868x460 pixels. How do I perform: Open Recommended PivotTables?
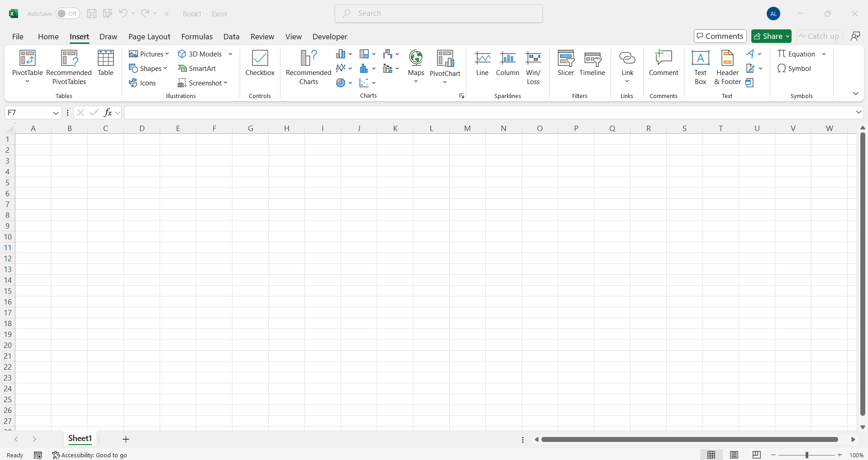pyautogui.click(x=69, y=67)
